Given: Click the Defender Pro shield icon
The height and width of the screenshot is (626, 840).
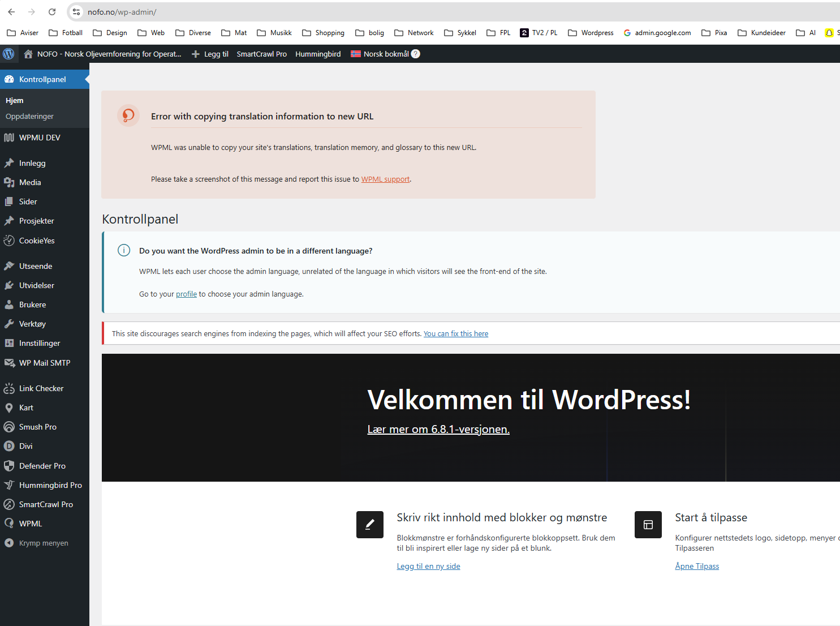Looking at the screenshot, I should [x=9, y=466].
